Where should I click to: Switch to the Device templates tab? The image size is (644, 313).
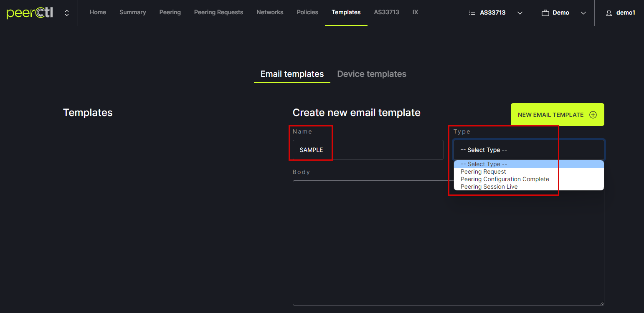pos(372,74)
